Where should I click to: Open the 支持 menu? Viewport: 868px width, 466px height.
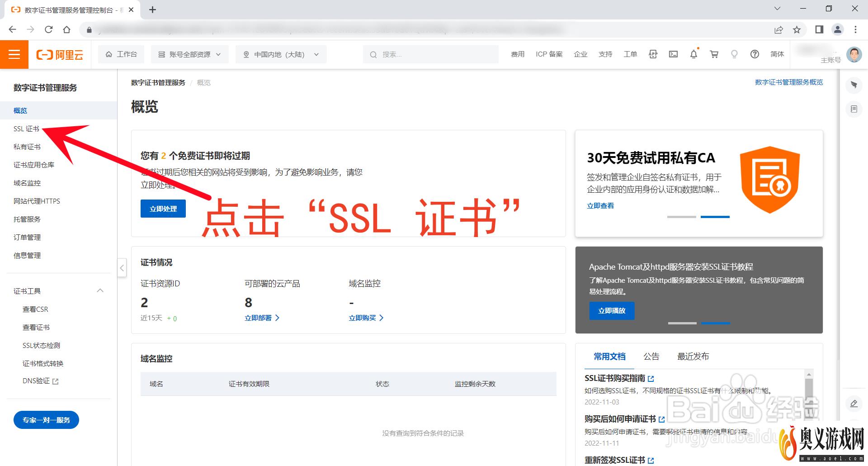tap(605, 54)
